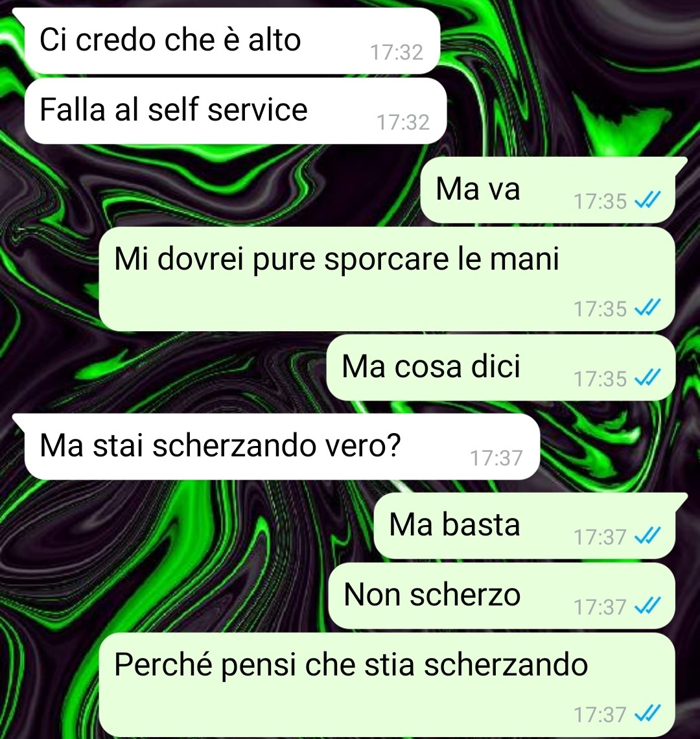The width and height of the screenshot is (700, 739).
Task: Tap the checkmarks on 'Perché pensi che stia scherzando'
Action: (x=647, y=712)
